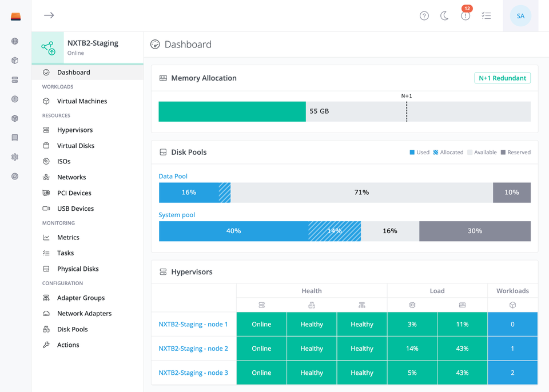Open the settings gear in left rail
549x392 pixels.
point(15,157)
